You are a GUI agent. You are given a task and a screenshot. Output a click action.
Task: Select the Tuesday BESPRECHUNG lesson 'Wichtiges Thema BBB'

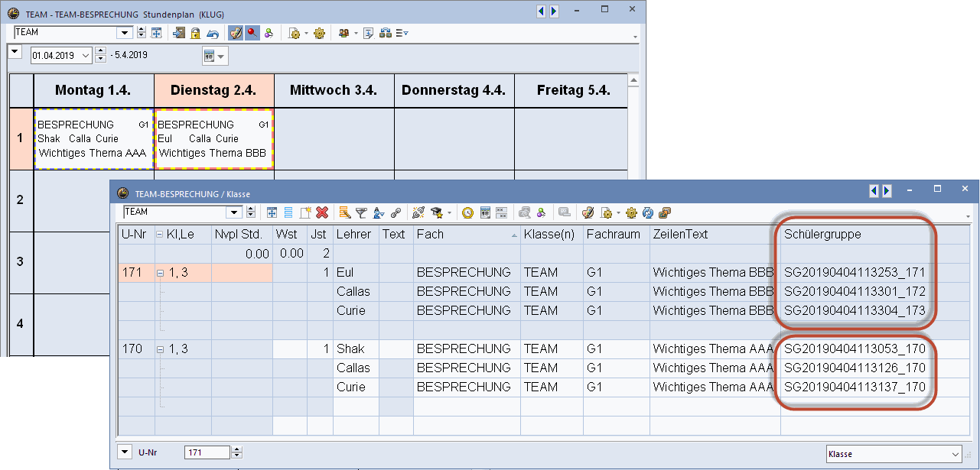(x=214, y=138)
